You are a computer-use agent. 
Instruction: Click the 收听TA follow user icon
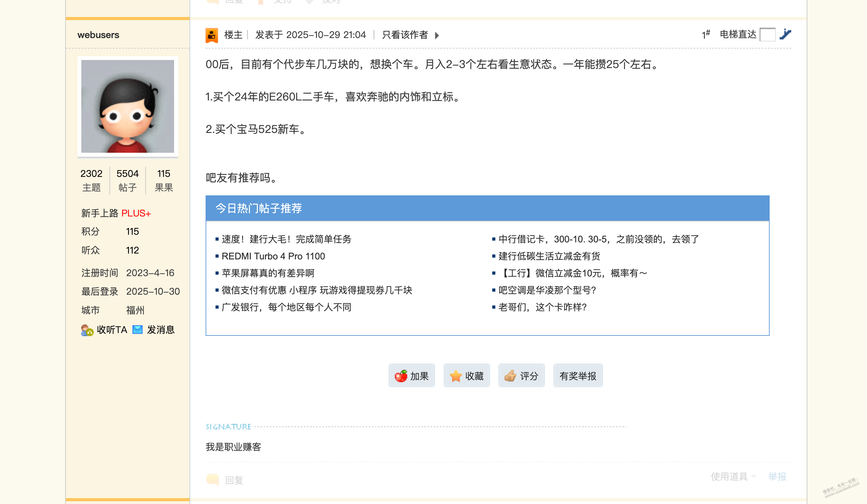point(87,330)
